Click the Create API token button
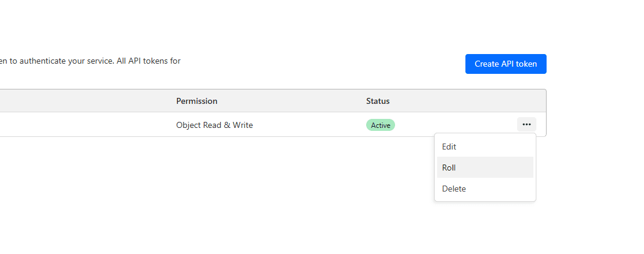Image resolution: width=644 pixels, height=254 pixels. tap(506, 64)
